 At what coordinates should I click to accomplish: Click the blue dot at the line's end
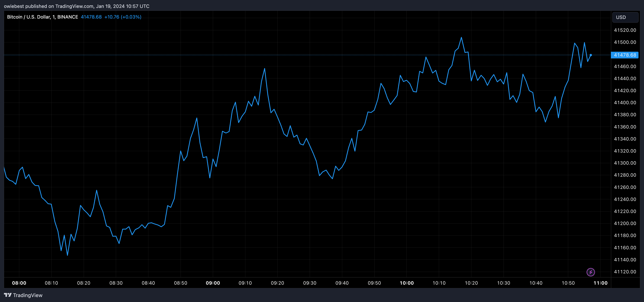click(x=591, y=55)
